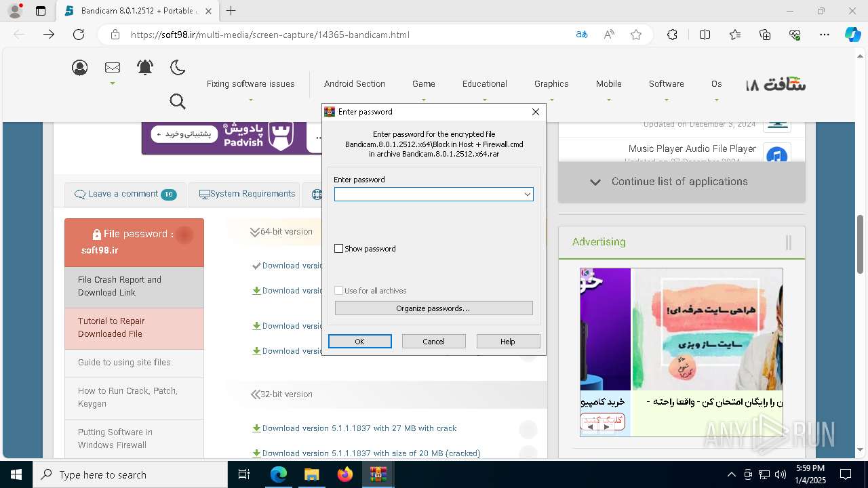Click the Music Player app icon
This screenshot has width=868, height=488.
point(777,155)
